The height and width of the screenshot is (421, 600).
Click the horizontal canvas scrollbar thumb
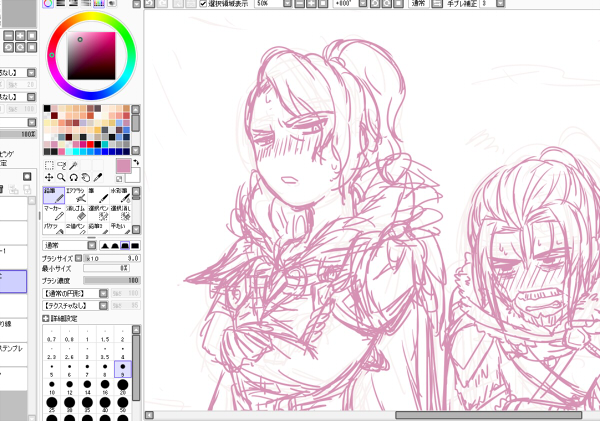coord(489,415)
